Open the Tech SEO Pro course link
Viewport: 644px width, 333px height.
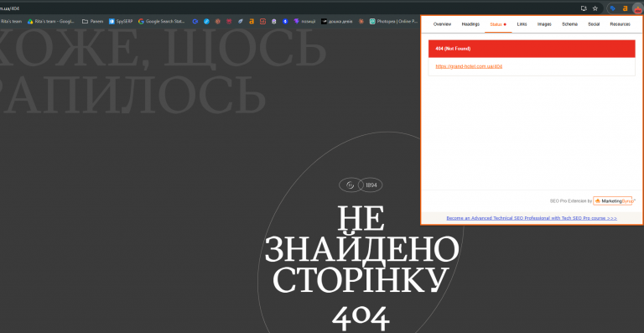[x=532, y=218]
